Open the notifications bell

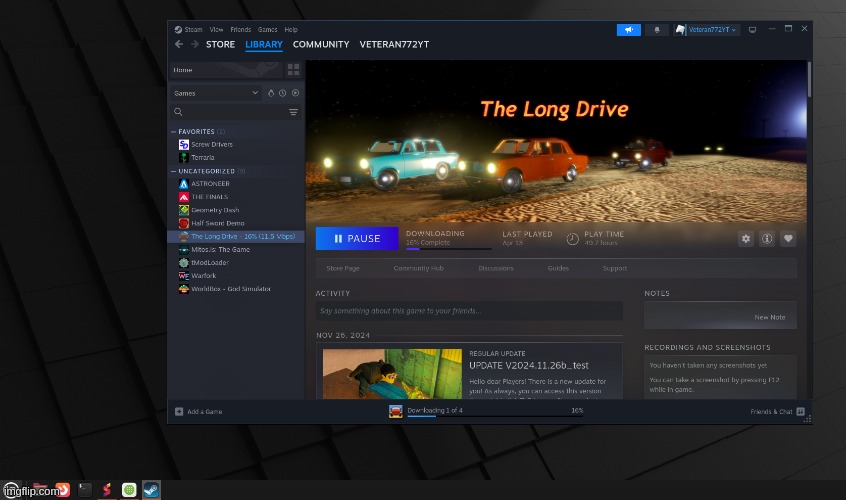[x=657, y=30]
